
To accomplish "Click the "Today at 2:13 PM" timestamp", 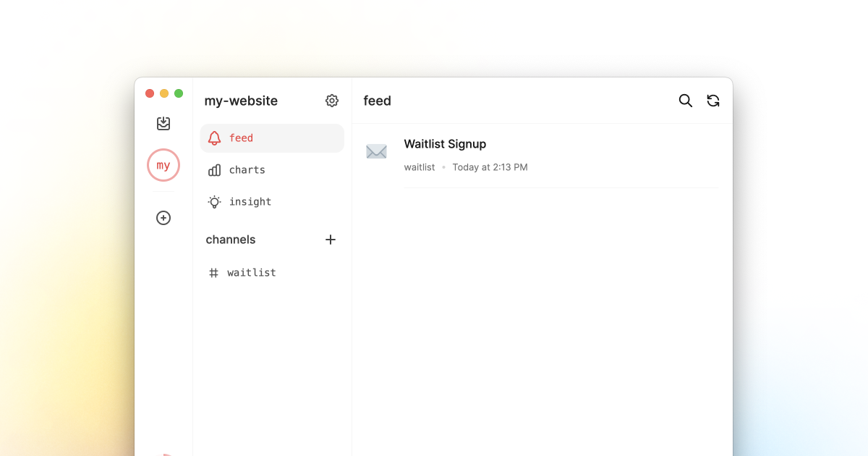I will pyautogui.click(x=490, y=167).
